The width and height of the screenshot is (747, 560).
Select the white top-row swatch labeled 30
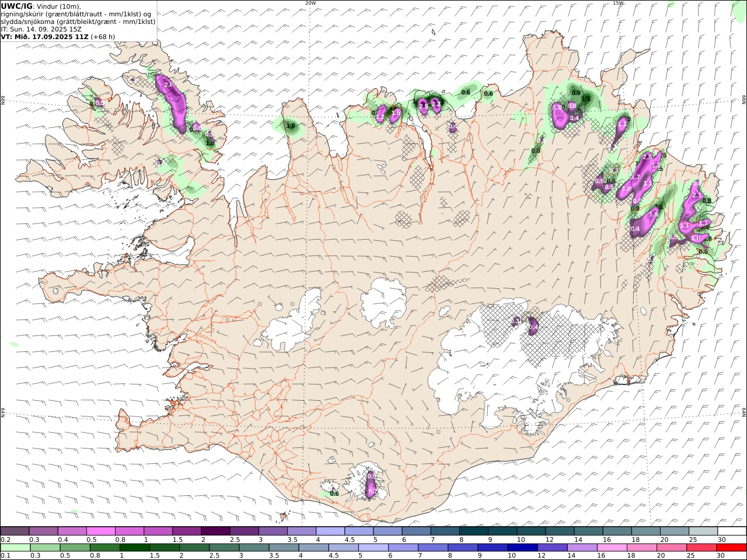[x=732, y=531]
